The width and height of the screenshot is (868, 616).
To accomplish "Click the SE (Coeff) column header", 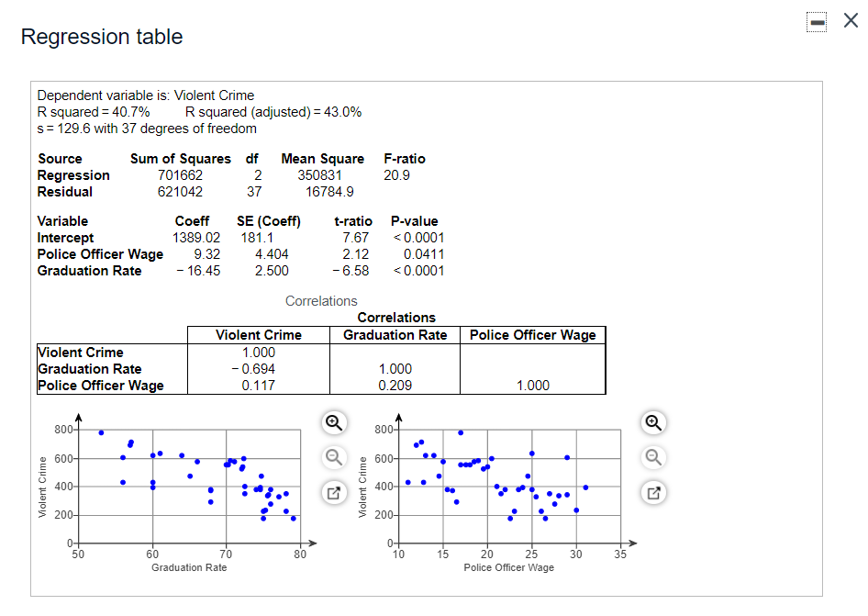I will click(x=269, y=221).
